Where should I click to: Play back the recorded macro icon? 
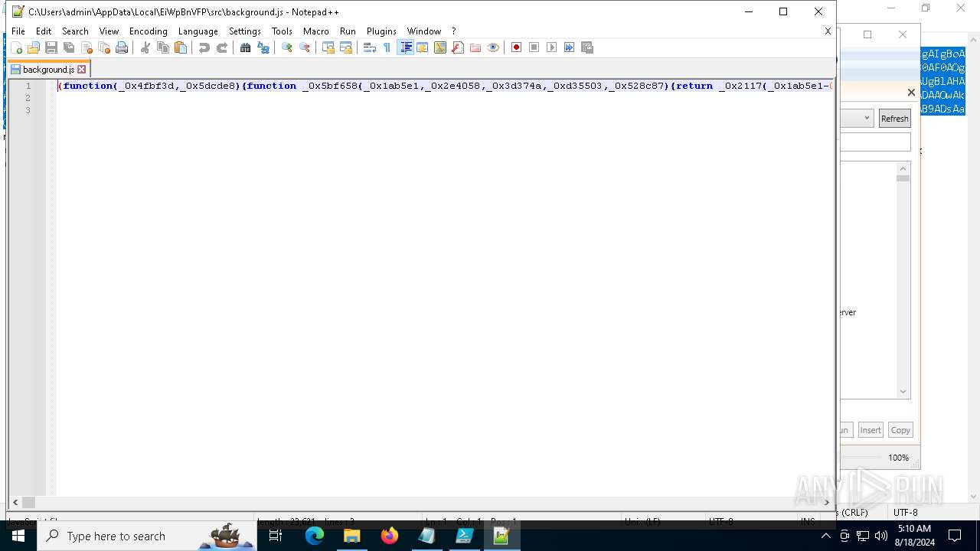[552, 47]
